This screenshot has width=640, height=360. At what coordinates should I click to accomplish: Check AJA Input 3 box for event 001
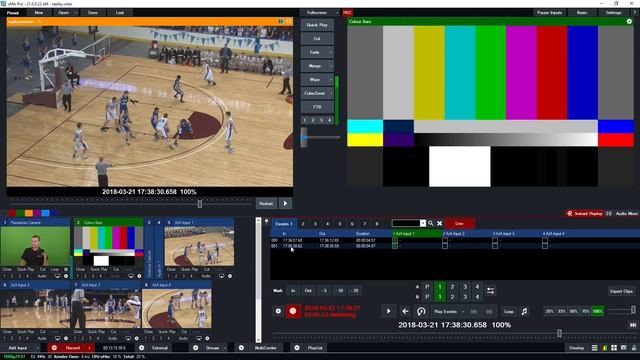[x=495, y=246]
